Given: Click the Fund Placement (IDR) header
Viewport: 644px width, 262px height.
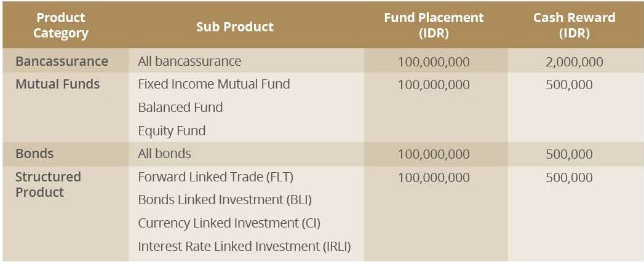Looking at the screenshot, I should (x=434, y=25).
